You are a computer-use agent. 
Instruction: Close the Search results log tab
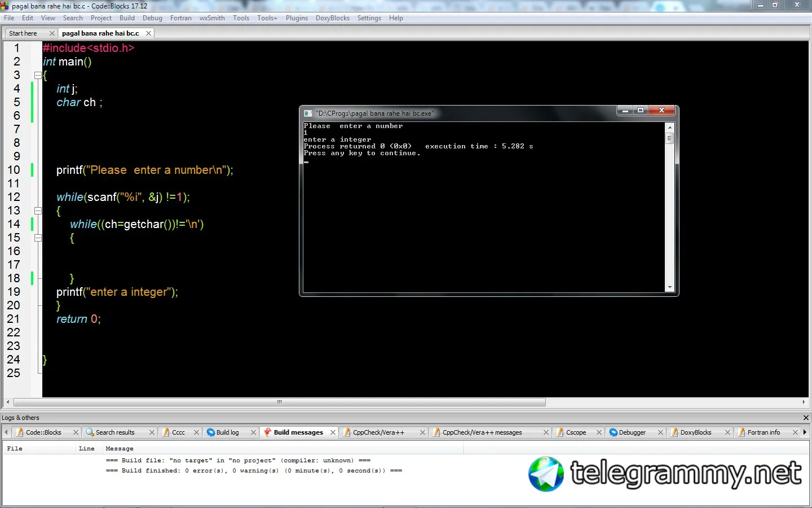tap(152, 432)
